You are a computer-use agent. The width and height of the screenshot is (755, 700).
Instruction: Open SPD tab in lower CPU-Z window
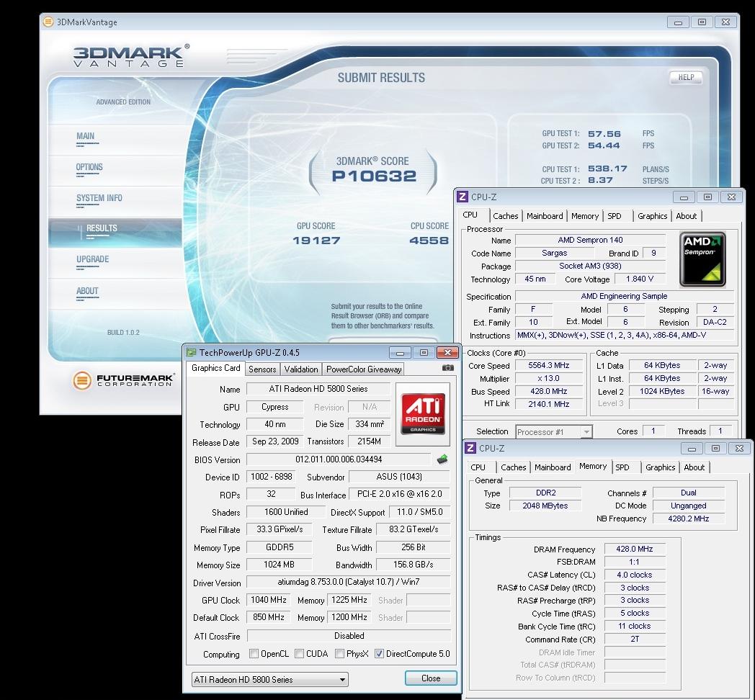tap(622, 467)
